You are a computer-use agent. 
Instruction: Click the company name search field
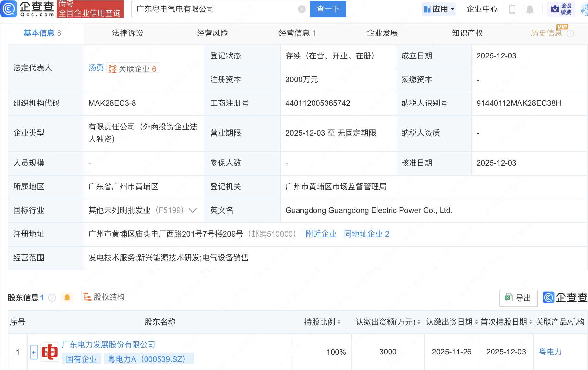tap(214, 9)
